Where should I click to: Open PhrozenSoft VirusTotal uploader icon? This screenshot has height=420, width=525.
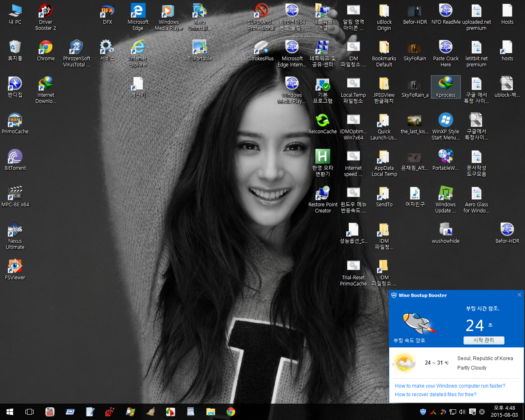(77, 54)
